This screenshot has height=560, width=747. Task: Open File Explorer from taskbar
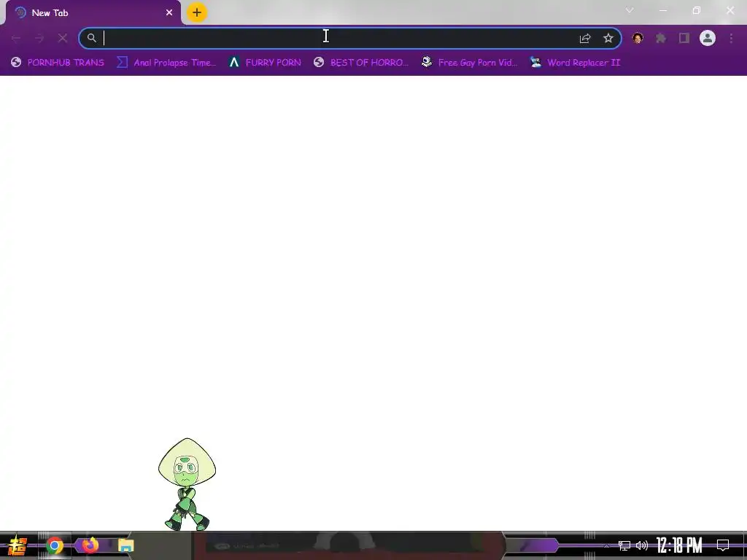(x=125, y=545)
